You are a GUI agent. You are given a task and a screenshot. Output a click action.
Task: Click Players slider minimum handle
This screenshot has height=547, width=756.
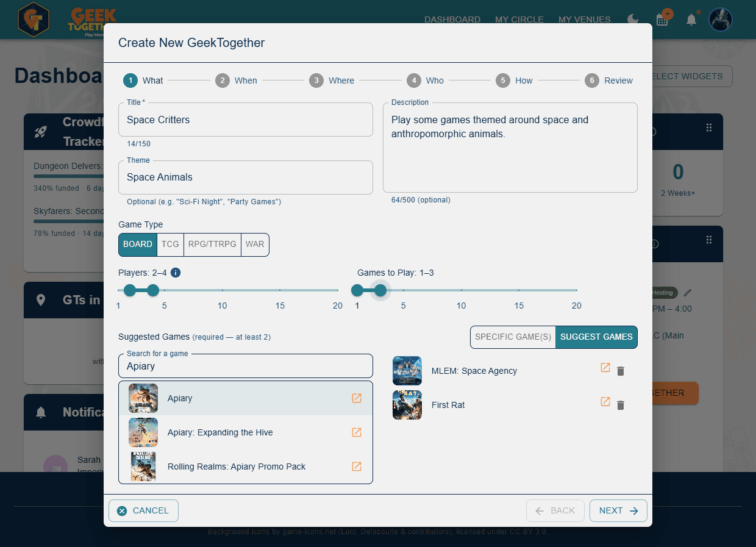coord(129,290)
